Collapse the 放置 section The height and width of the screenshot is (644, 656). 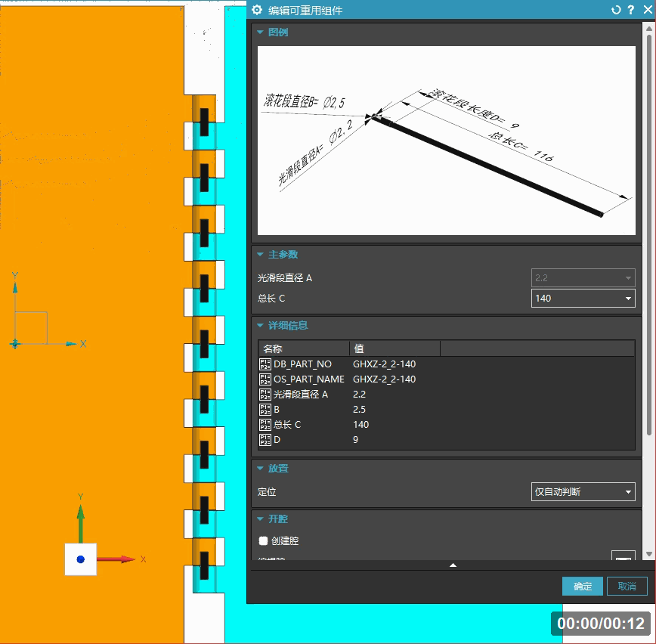point(260,468)
